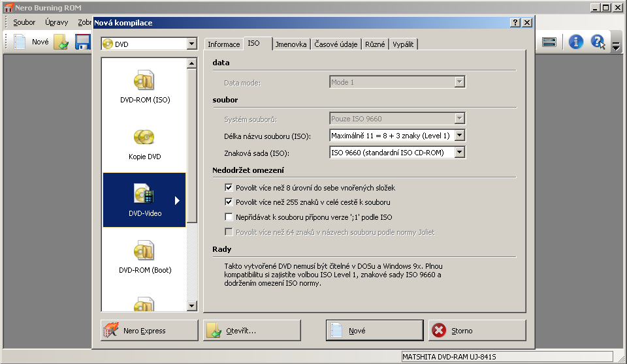
Task: Click the blue Info icon in main toolbar
Action: [x=575, y=42]
